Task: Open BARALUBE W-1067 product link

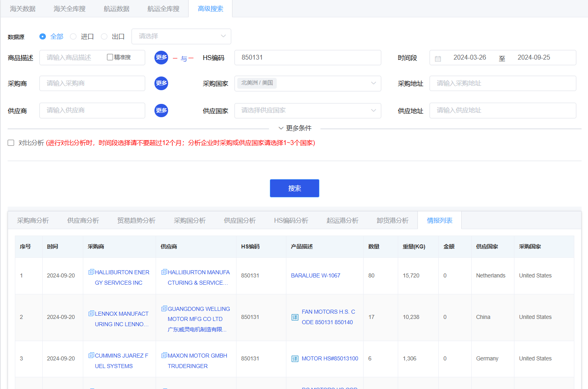Action: click(316, 275)
